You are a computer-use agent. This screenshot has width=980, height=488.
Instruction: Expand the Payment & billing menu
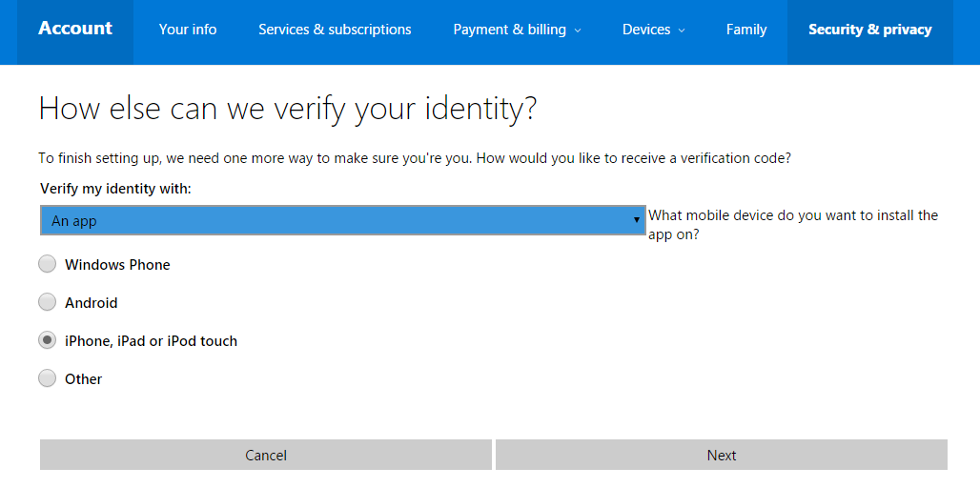click(577, 30)
